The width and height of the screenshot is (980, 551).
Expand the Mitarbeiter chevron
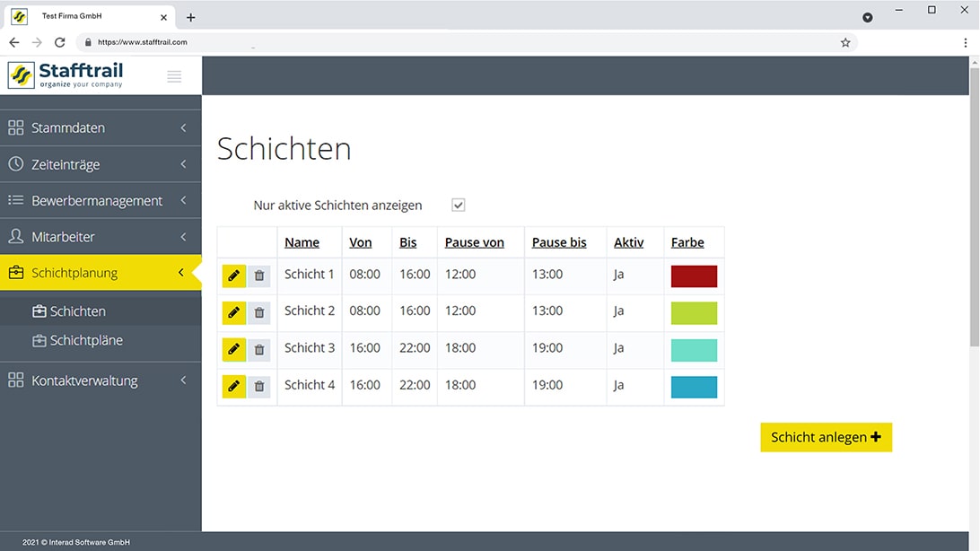coord(183,236)
